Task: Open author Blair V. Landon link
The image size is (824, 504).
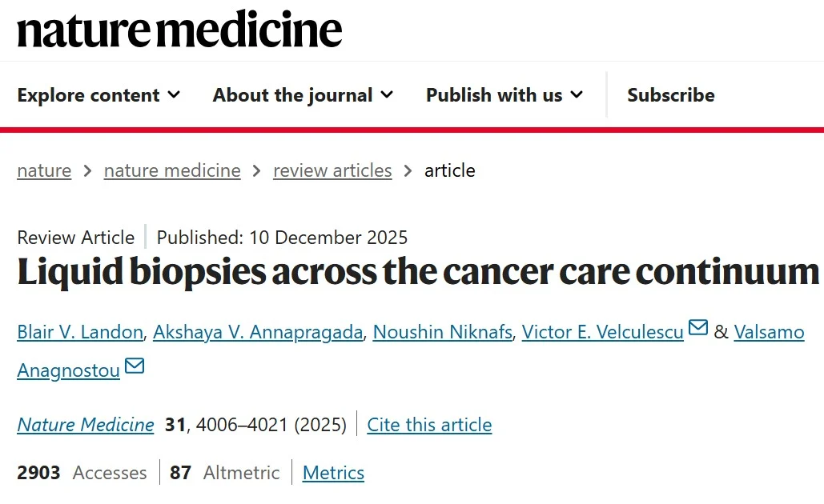Action: (78, 332)
